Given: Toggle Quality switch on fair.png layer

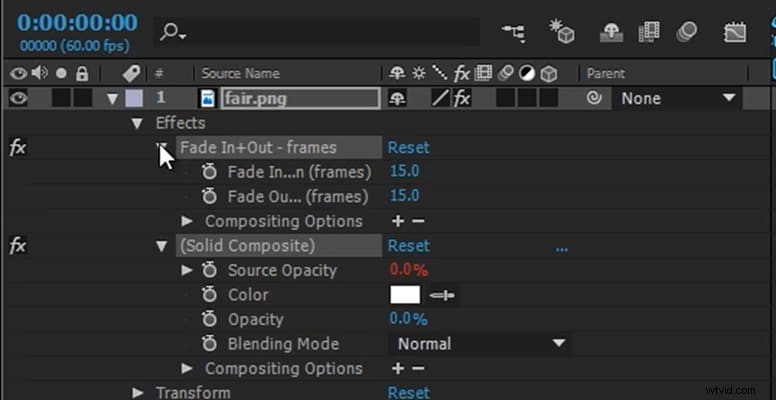Looking at the screenshot, I should [x=440, y=98].
